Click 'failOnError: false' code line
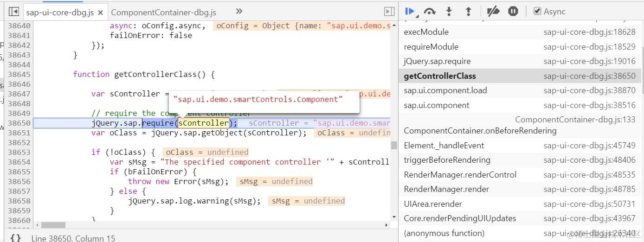644x242 pixels. (x=151, y=35)
